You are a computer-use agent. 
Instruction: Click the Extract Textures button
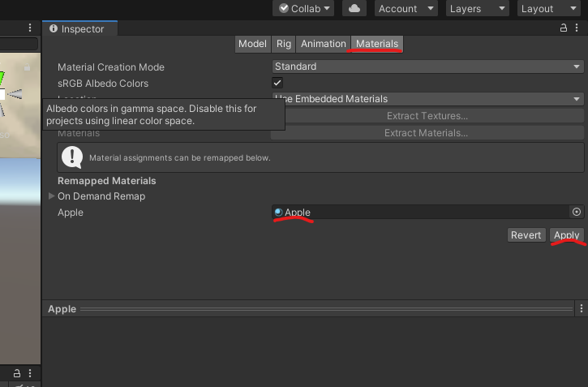[x=427, y=116]
